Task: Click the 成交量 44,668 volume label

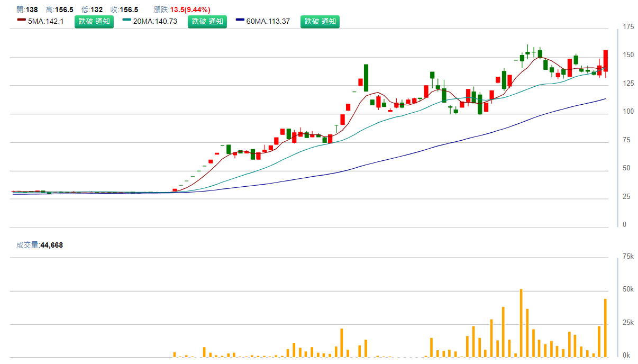Action: tap(40, 245)
